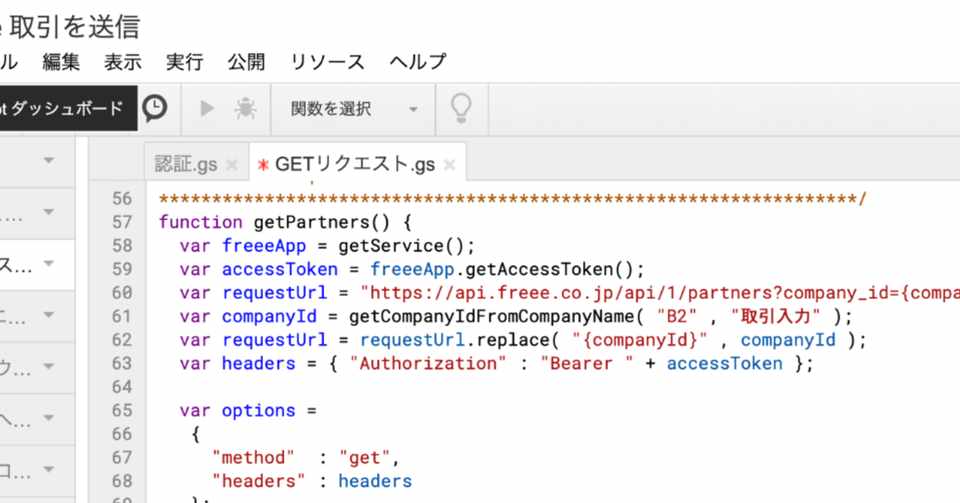Click the ダッシュボード button
This screenshot has width=960, height=503.
tap(65, 109)
